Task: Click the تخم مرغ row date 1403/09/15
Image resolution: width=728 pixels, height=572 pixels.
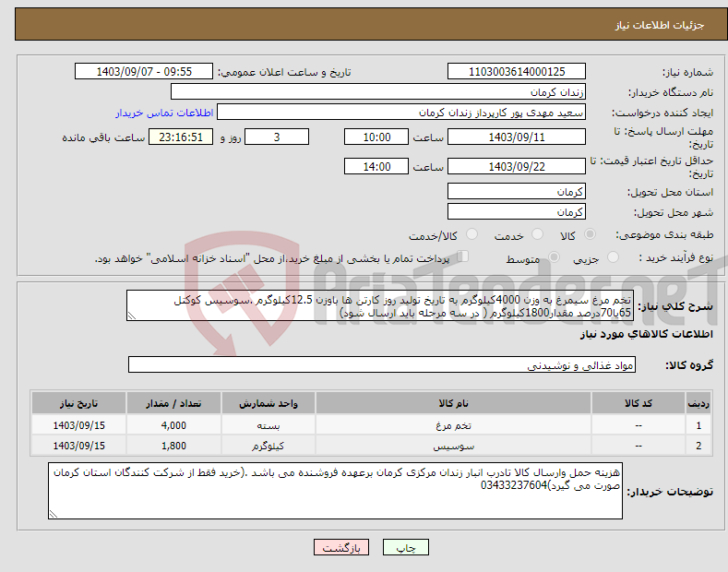Action: 79,425
